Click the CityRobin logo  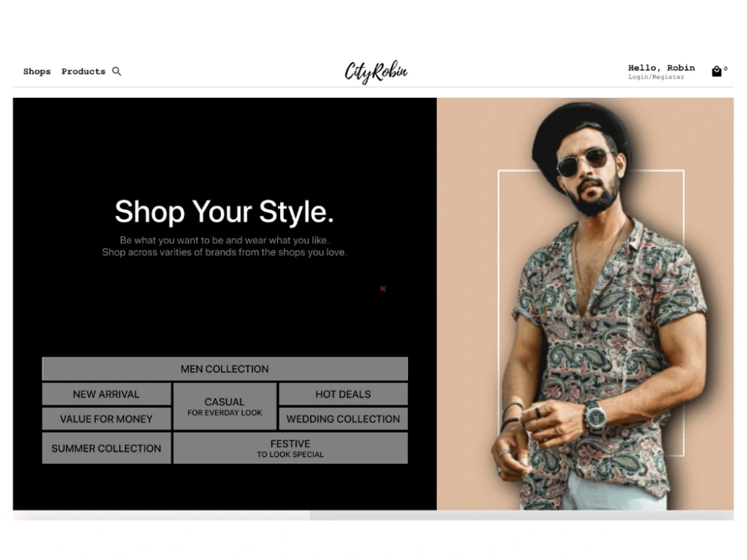coord(376,72)
